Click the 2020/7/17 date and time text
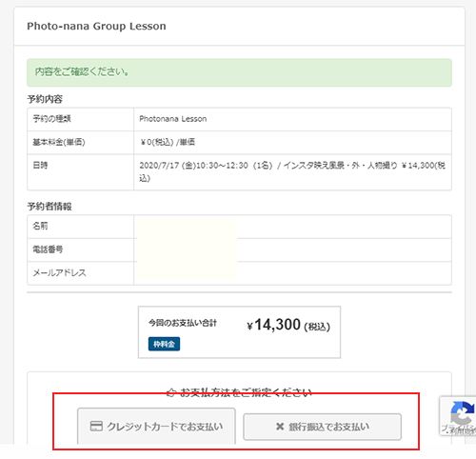The image size is (476, 459). click(292, 171)
